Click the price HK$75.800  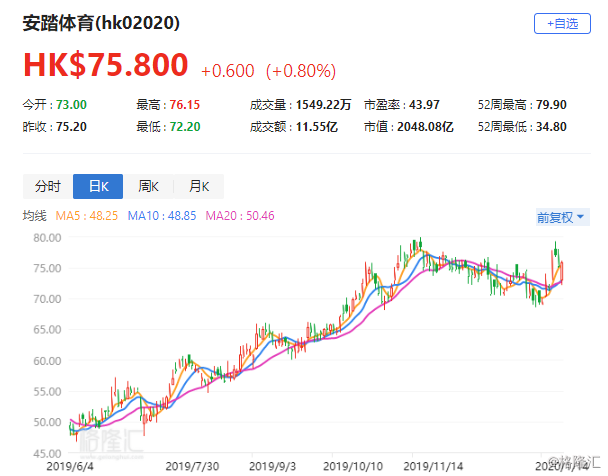point(105,64)
